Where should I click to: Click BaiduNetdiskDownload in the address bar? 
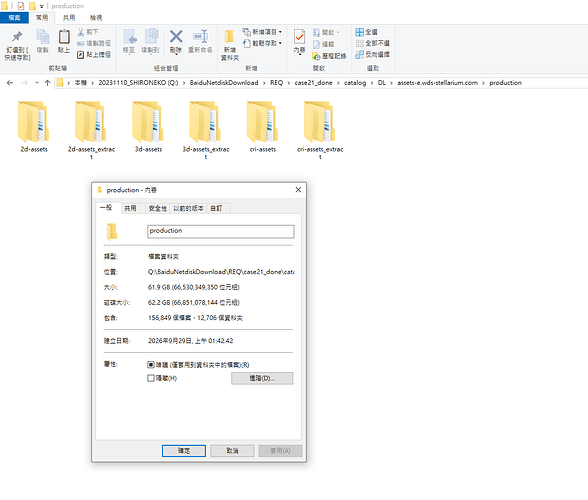tap(224, 83)
